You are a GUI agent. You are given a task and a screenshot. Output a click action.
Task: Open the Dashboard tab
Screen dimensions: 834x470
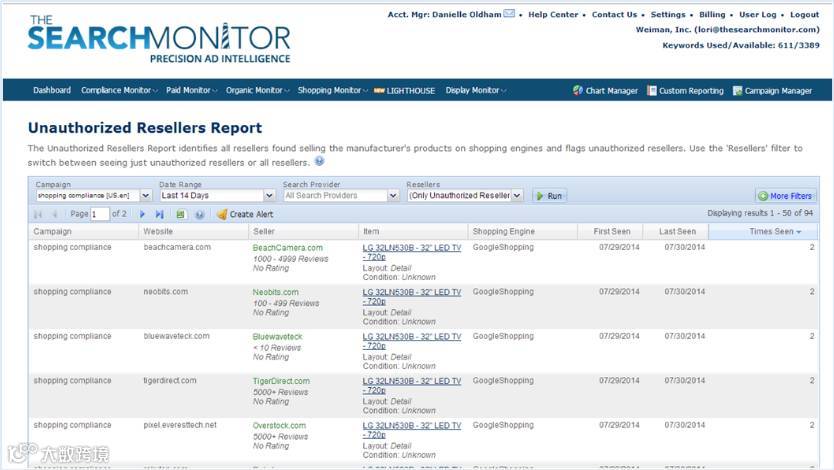(52, 90)
